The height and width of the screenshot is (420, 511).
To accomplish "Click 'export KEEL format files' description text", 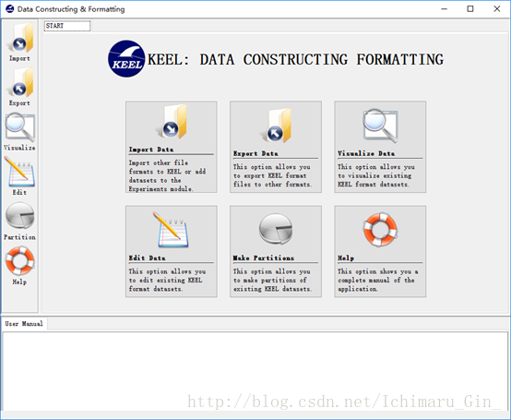I will [272, 175].
